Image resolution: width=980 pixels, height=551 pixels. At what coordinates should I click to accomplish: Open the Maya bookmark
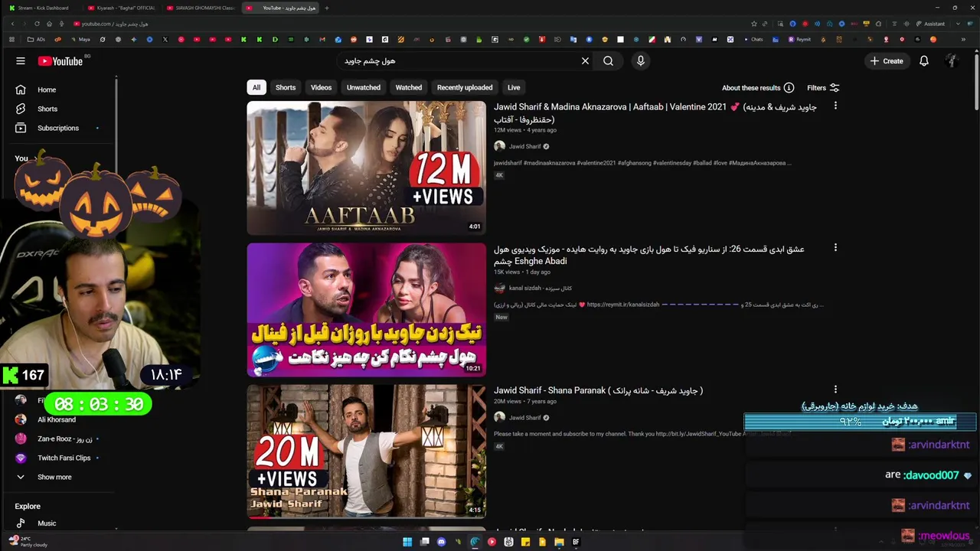click(x=79, y=39)
